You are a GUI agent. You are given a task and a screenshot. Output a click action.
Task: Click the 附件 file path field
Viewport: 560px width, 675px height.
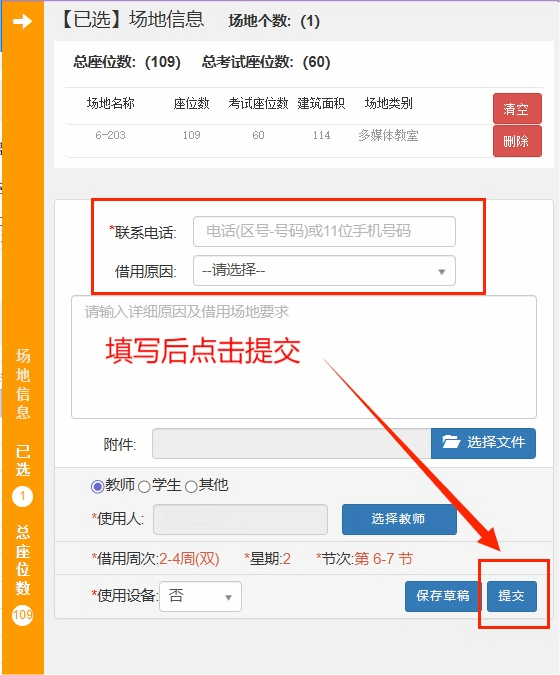tap(291, 443)
